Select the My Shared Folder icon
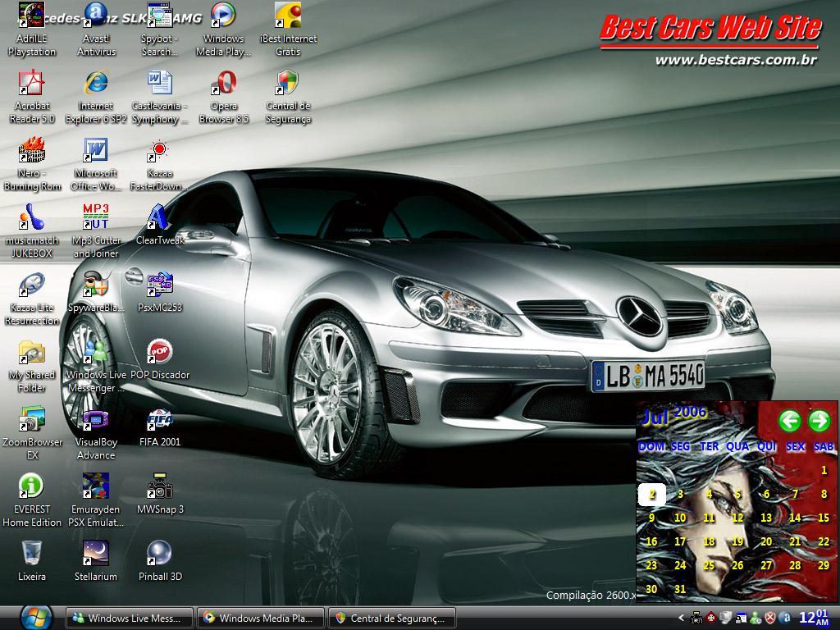The width and height of the screenshot is (840, 630). point(32,367)
